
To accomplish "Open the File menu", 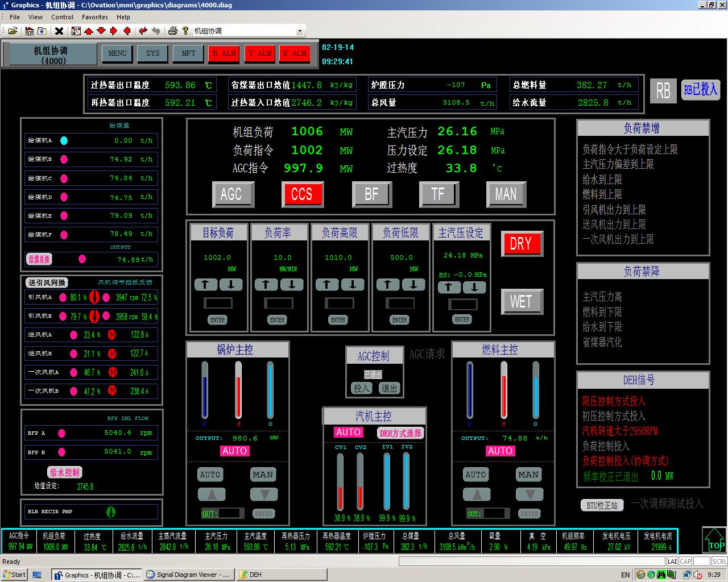I will pos(15,17).
